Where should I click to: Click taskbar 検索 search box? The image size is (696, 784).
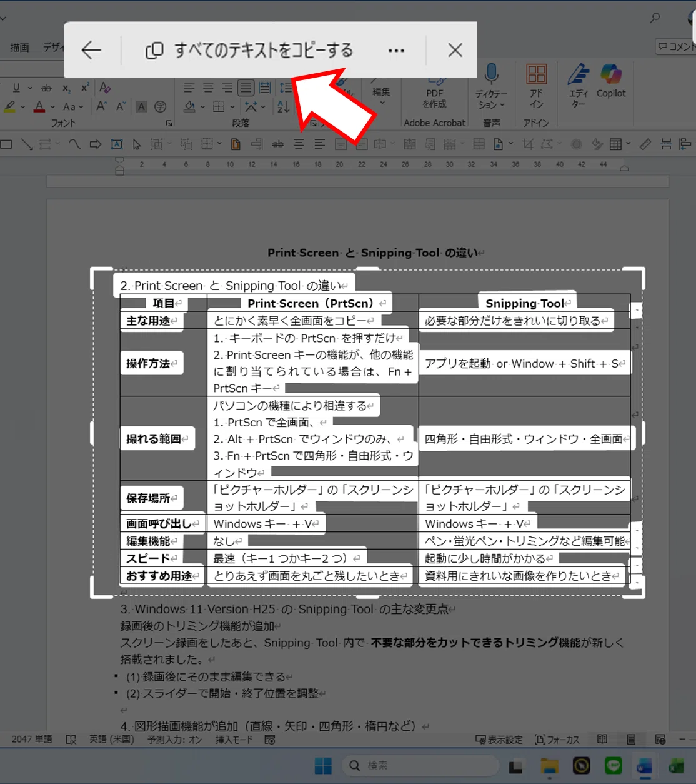[420, 765]
